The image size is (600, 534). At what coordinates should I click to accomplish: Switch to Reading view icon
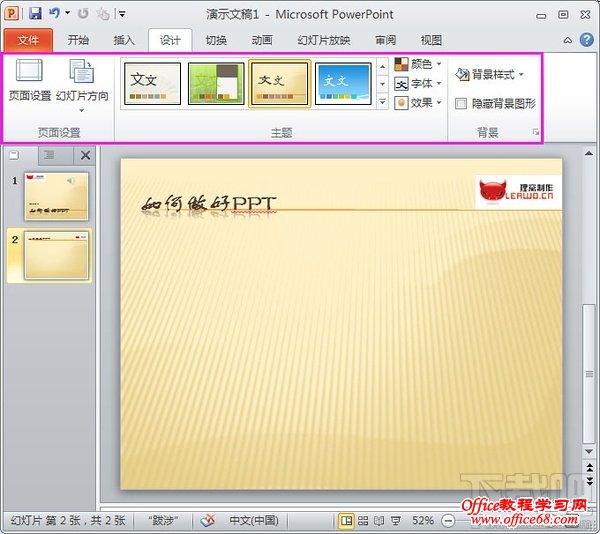point(379,521)
